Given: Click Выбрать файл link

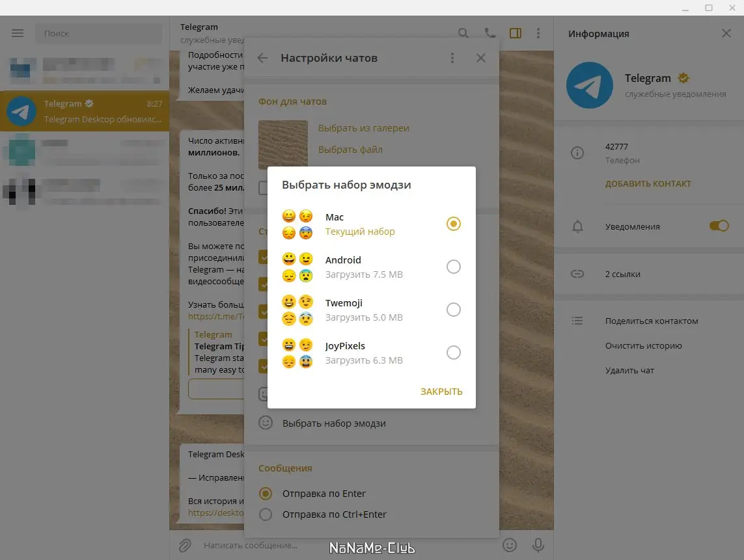Looking at the screenshot, I should (350, 150).
